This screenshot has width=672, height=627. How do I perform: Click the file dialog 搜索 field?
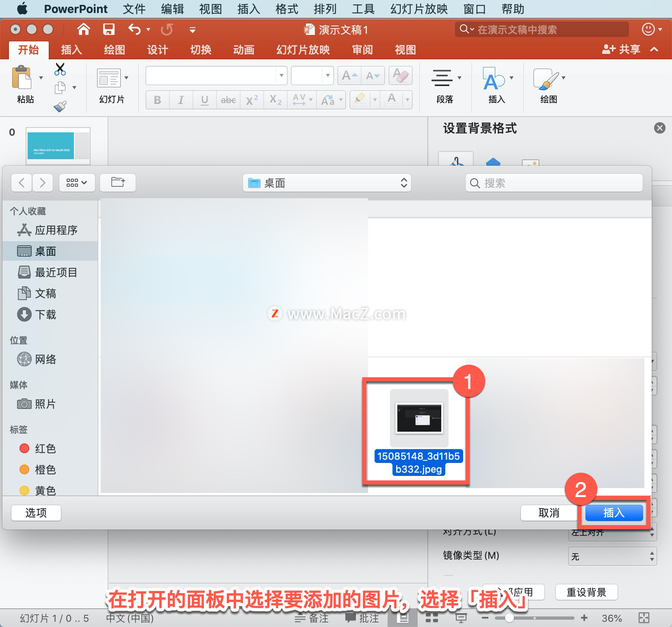554,183
